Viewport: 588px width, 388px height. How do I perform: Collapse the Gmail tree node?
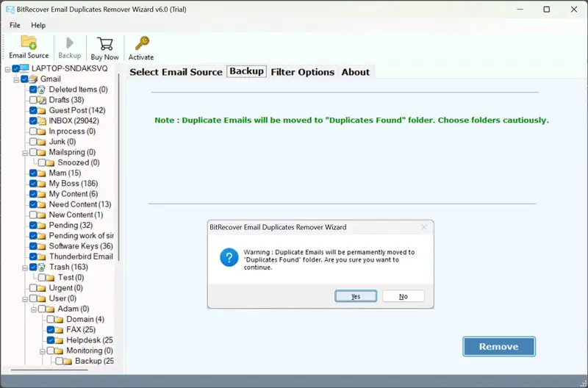15,79
